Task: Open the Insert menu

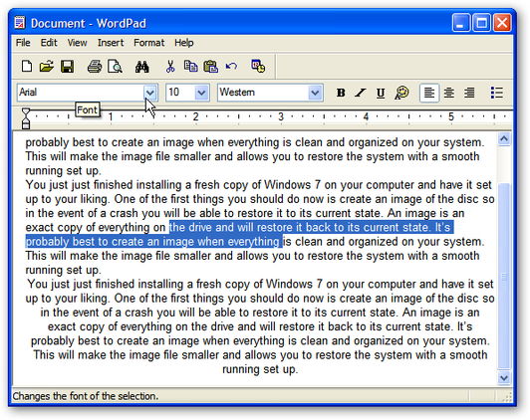Action: (111, 43)
